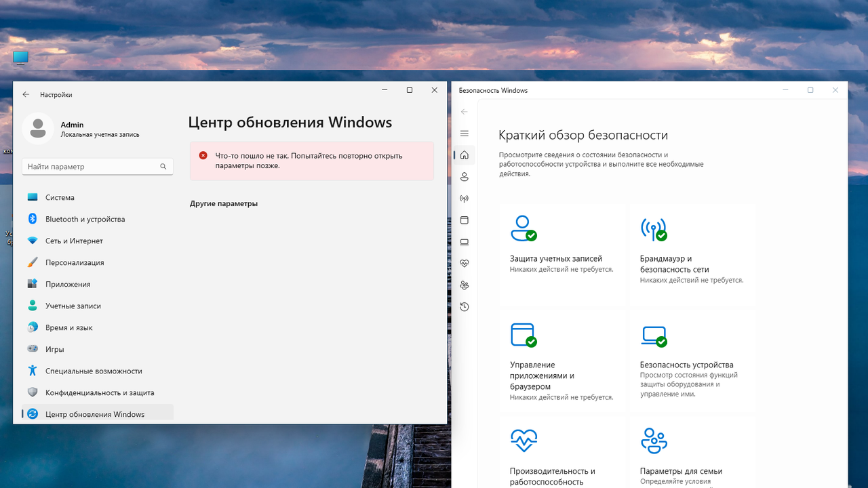Image resolution: width=868 pixels, height=488 pixels.
Task: Click the Конфиденциальность shield icon
Action: [x=32, y=392]
